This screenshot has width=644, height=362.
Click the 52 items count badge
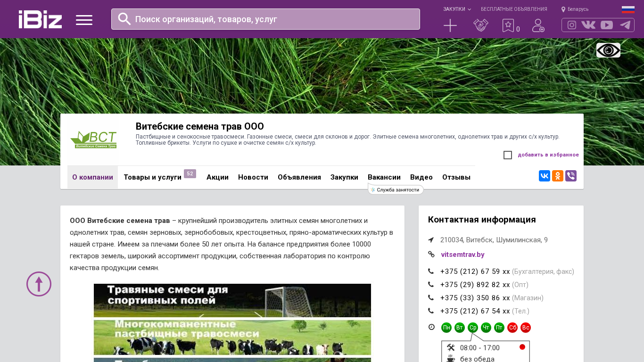tap(190, 174)
